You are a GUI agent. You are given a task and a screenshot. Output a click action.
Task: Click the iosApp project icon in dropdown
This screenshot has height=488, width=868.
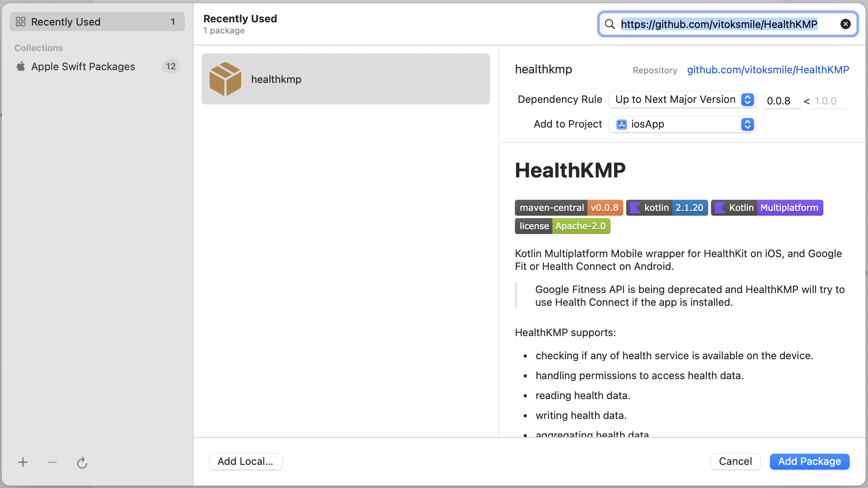621,124
